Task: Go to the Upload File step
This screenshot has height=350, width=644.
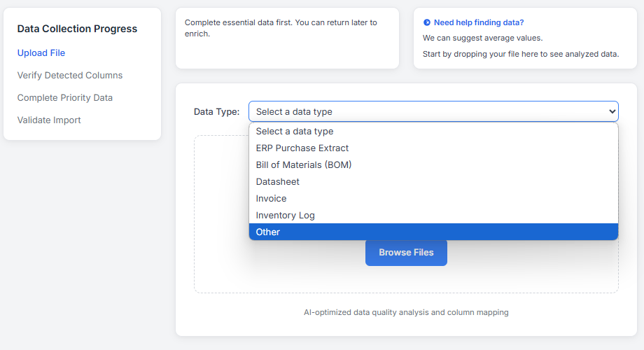Action: 41,53
